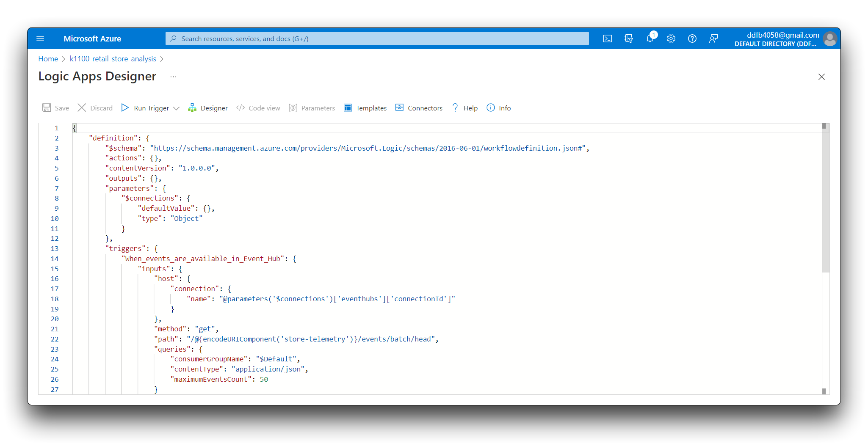The image size is (868, 446).
Task: Open the k1100-retail-store-analysis breadcrumb link
Action: click(x=113, y=59)
